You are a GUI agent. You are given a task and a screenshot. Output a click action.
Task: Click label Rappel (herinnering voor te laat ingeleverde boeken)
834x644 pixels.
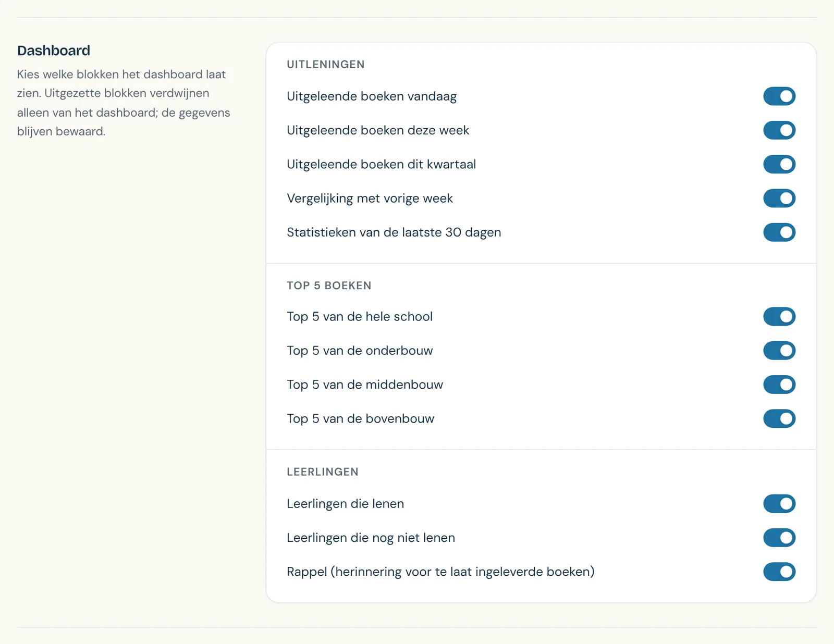point(441,572)
